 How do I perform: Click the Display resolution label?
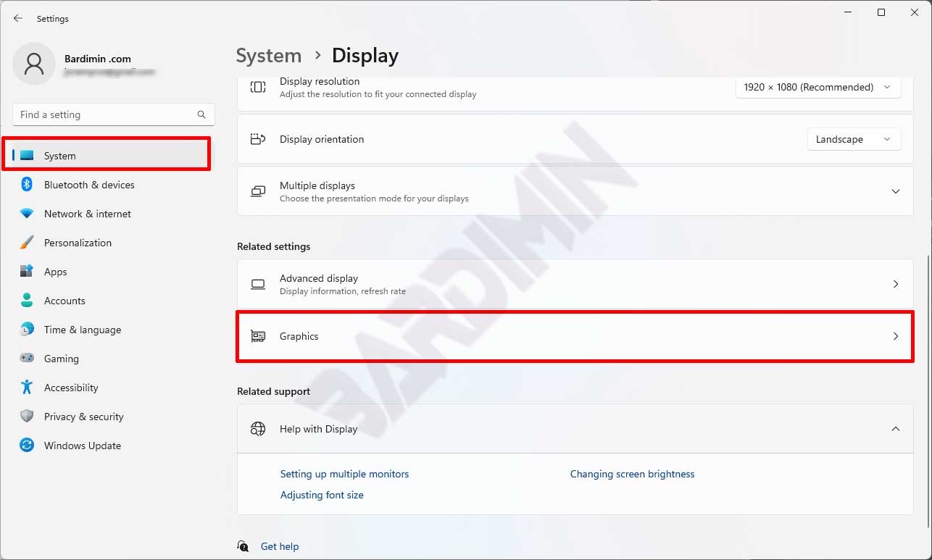[x=320, y=81]
